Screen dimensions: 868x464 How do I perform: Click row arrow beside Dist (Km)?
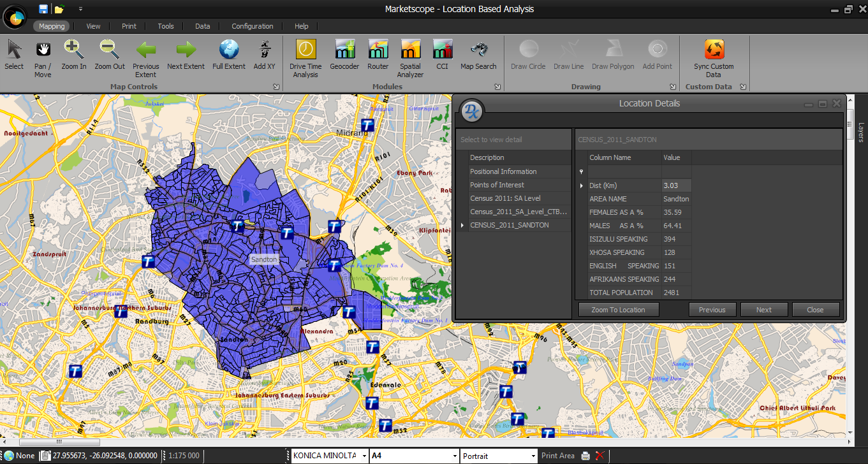pos(581,185)
